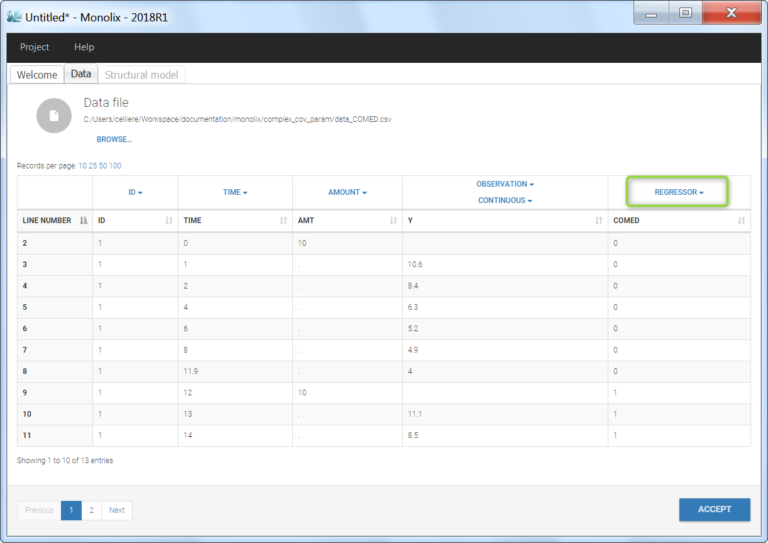Click the BROWSE... link
Image resolution: width=768 pixels, height=543 pixels.
[x=114, y=139]
